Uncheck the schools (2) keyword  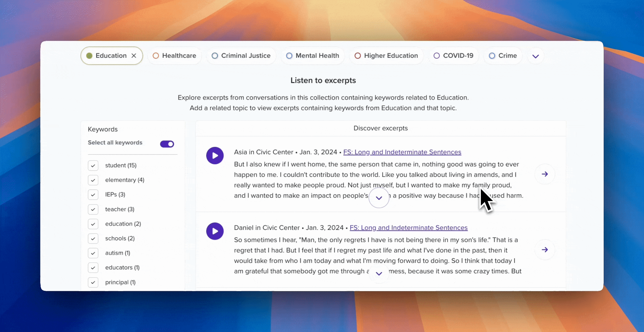93,239
